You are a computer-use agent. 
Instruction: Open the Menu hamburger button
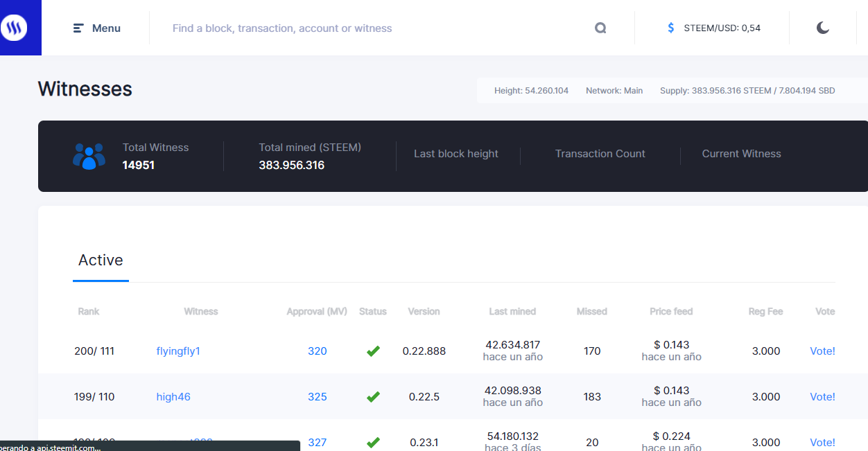point(97,28)
